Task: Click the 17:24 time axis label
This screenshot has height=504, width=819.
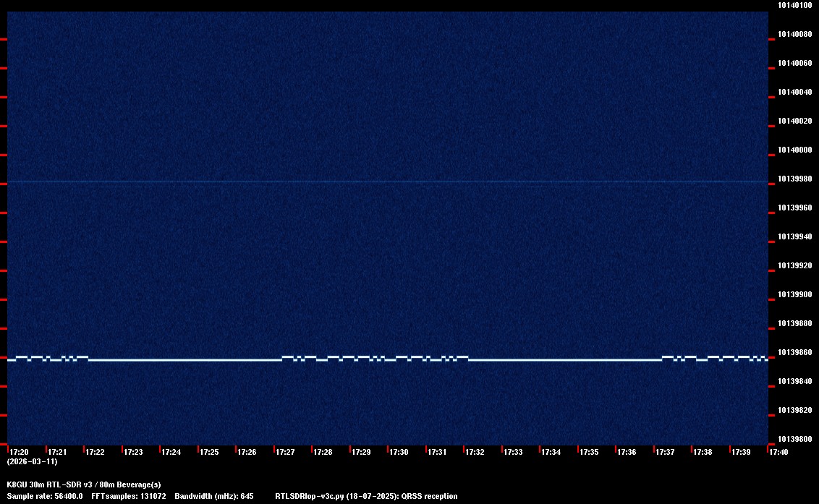Action: tap(171, 452)
